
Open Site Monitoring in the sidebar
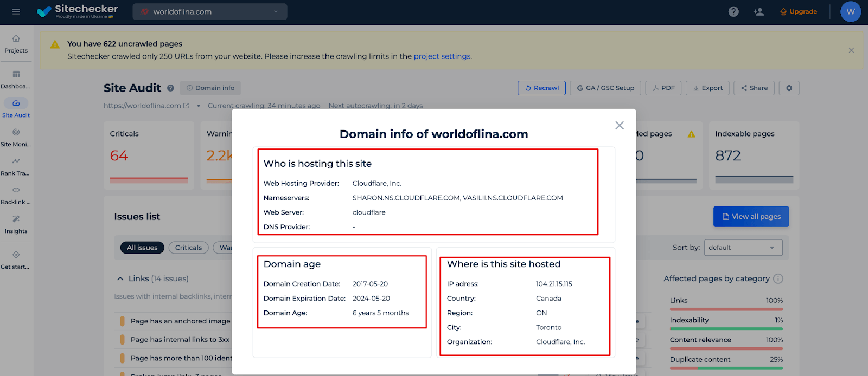click(x=16, y=137)
